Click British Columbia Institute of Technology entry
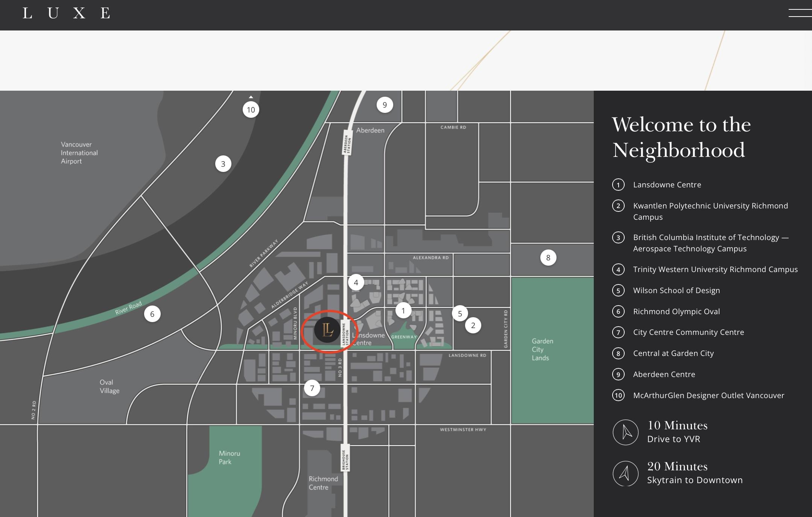This screenshot has width=812, height=517. click(711, 243)
